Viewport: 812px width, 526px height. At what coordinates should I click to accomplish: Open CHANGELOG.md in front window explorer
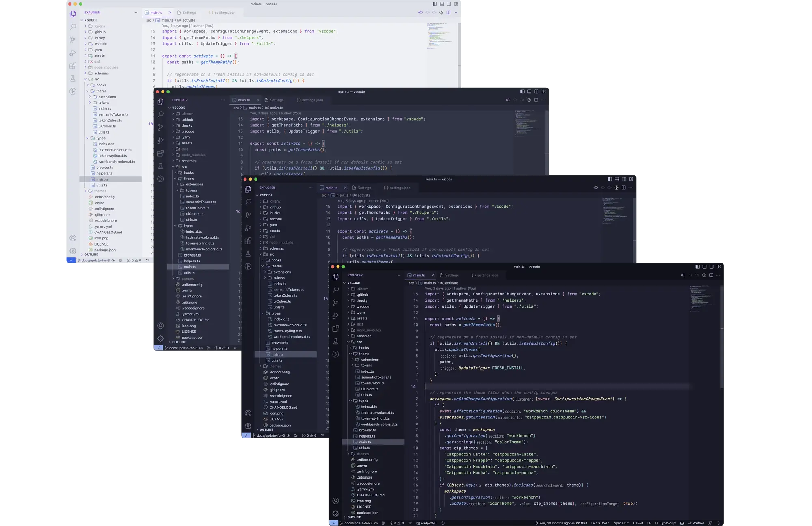pyautogui.click(x=374, y=495)
